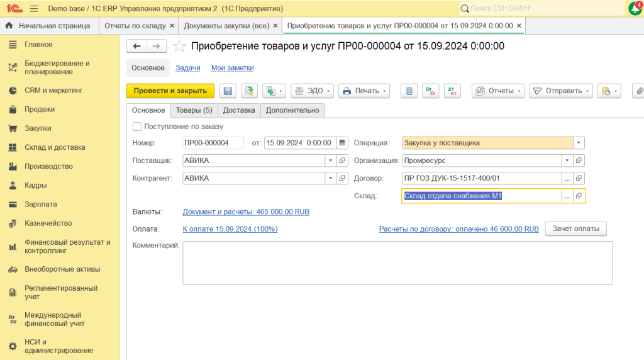
Task: Choose Склад via ellipsis button
Action: click(567, 196)
